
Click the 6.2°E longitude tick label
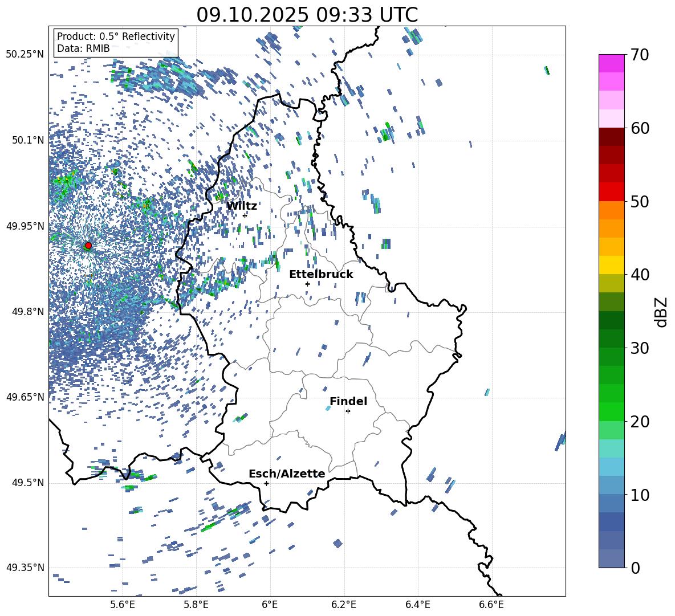pyautogui.click(x=344, y=604)
